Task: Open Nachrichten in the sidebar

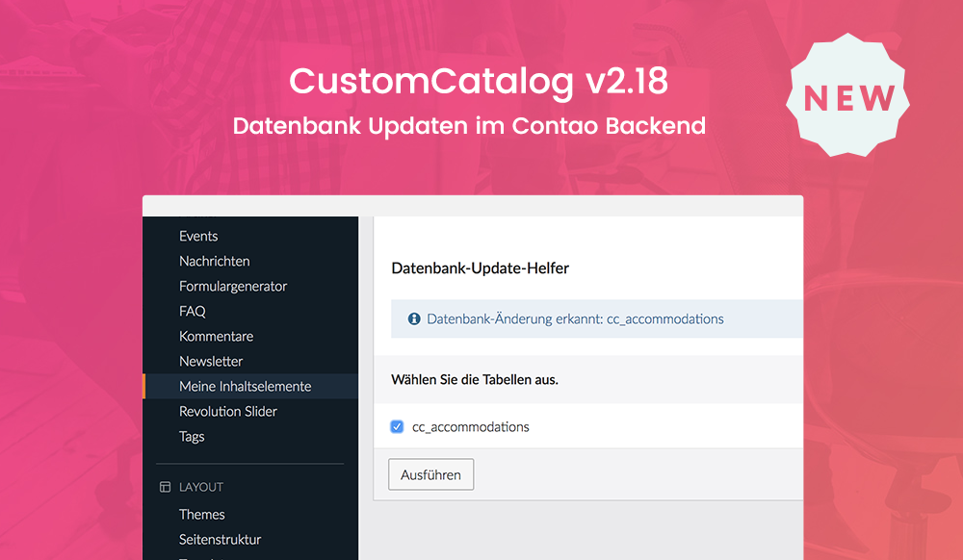Action: [215, 262]
